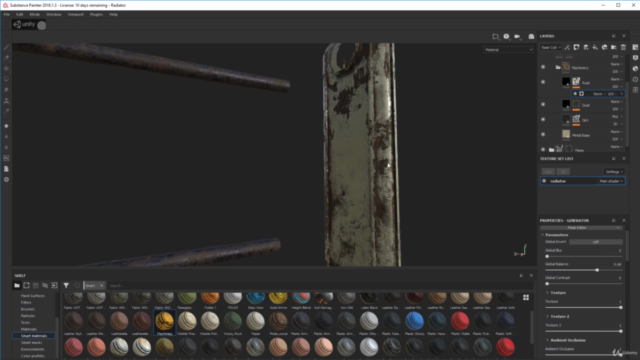Select the Smudge tool in left toolbar
640x360 pixels.
(x=7, y=90)
